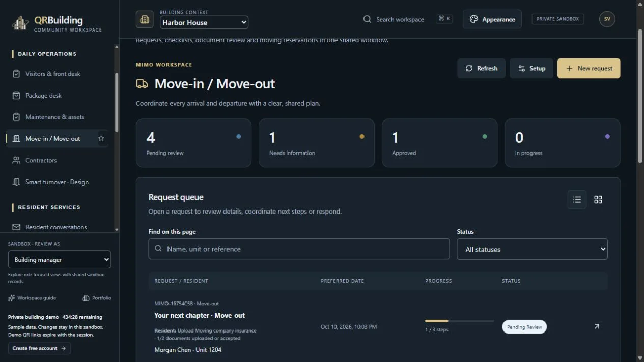Click the Status column header
644x362 pixels.
click(511, 281)
